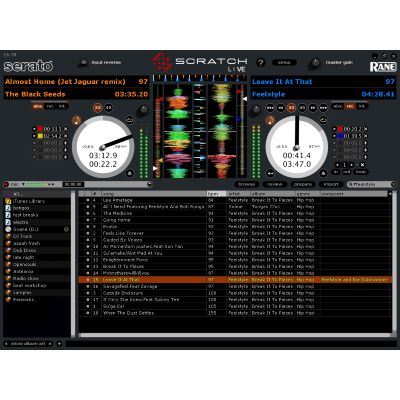
Task: Set loop in point on right deck
Action: (x=337, y=172)
